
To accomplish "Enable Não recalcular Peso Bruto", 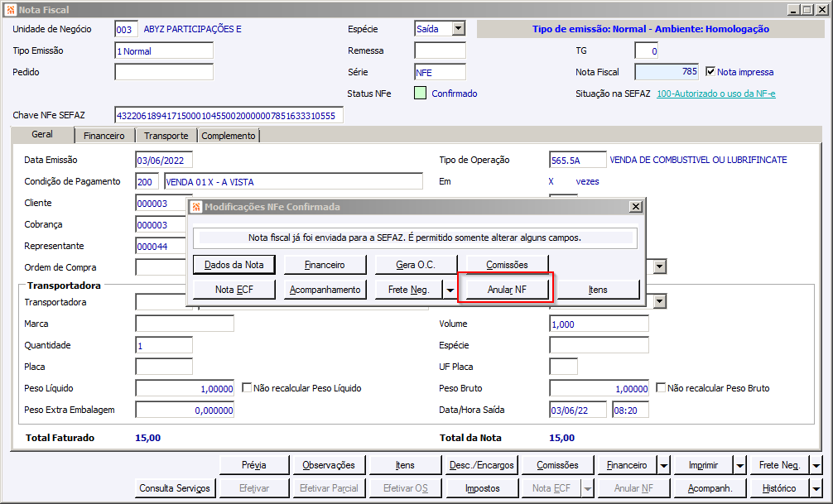I will (661, 387).
